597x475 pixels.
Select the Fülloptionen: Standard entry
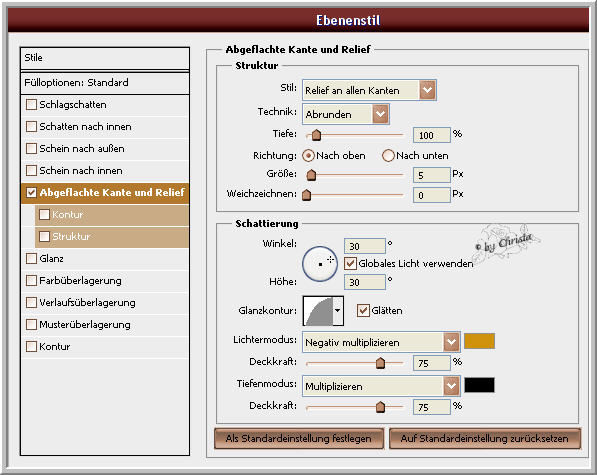[105, 83]
